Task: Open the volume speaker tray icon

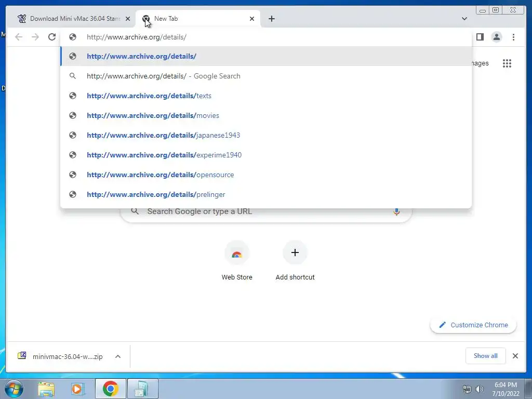Action: pyautogui.click(x=480, y=389)
